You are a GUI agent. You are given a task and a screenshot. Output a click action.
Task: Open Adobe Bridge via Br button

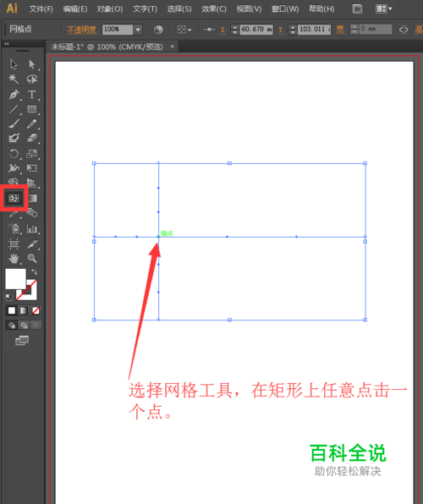pos(357,8)
